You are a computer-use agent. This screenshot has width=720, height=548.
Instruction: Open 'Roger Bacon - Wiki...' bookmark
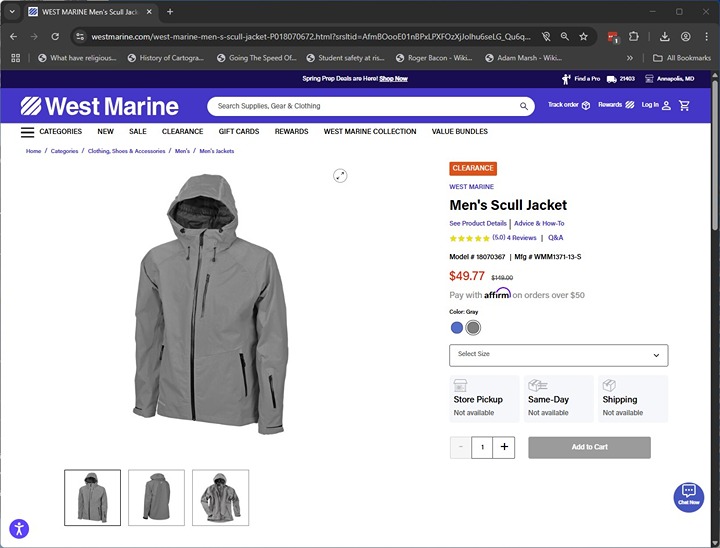434,58
